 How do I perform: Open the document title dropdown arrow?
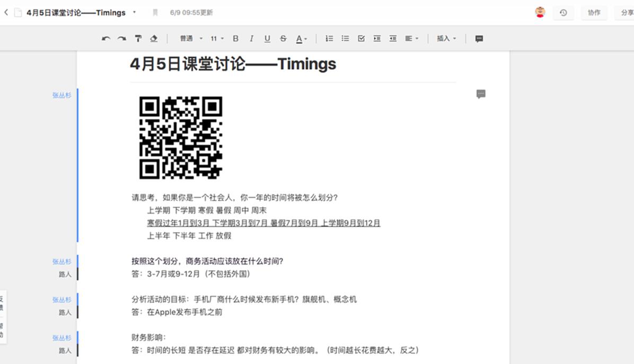point(134,12)
